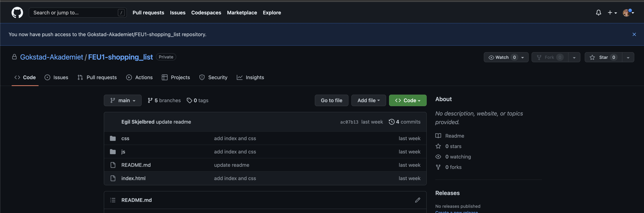Expand the Star lists dropdown arrow
The width and height of the screenshot is (644, 213).
pos(628,57)
